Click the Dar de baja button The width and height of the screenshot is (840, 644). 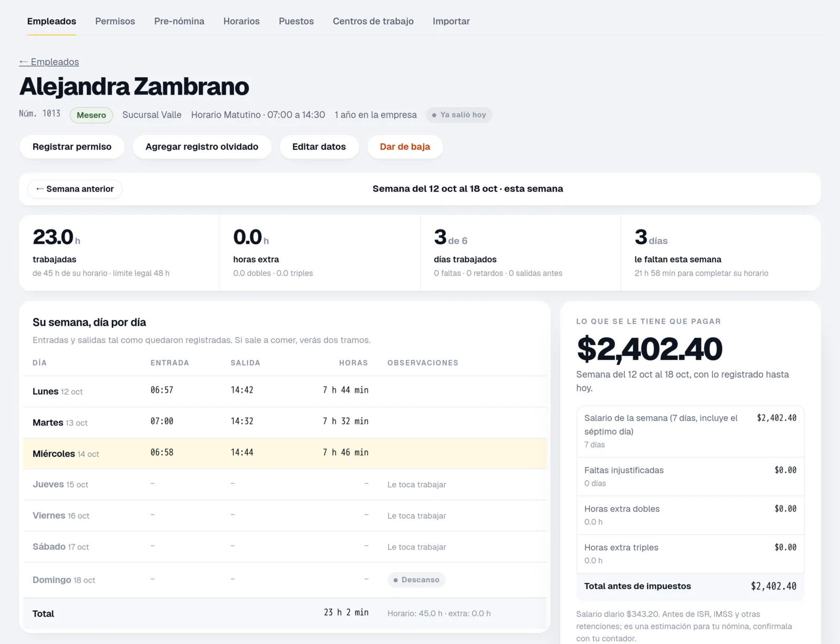pos(405,147)
